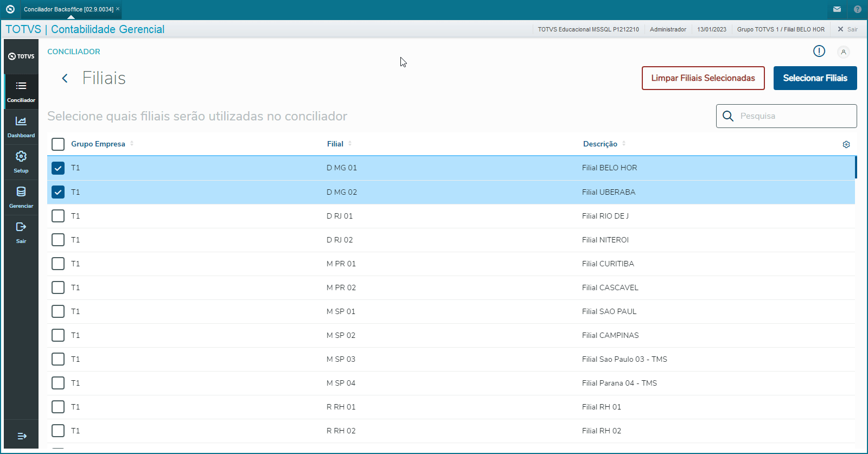868x454 pixels.
Task: Expand the sidebar with bottom arrow icon
Action: point(22,436)
